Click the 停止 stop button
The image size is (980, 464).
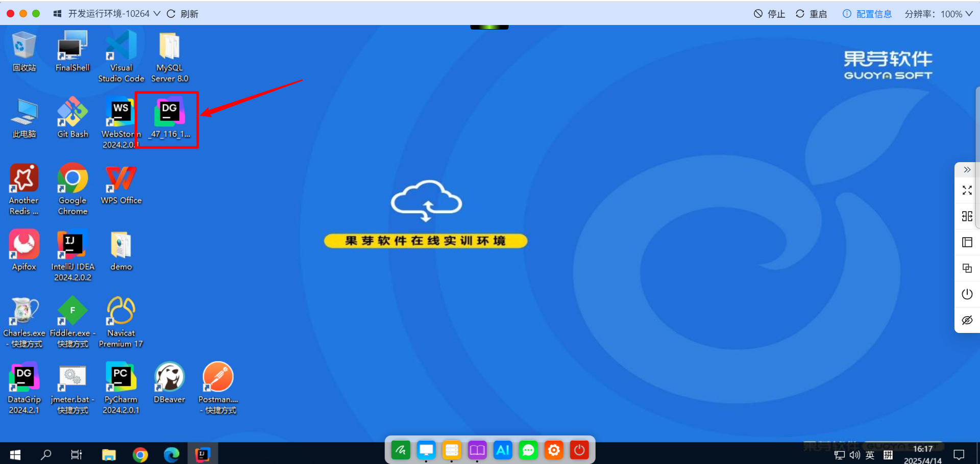(770, 14)
